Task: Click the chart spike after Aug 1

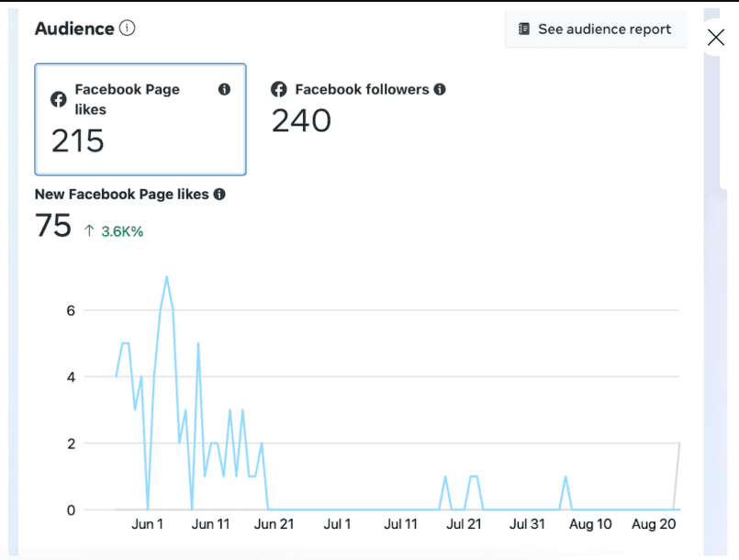Action: (565, 477)
